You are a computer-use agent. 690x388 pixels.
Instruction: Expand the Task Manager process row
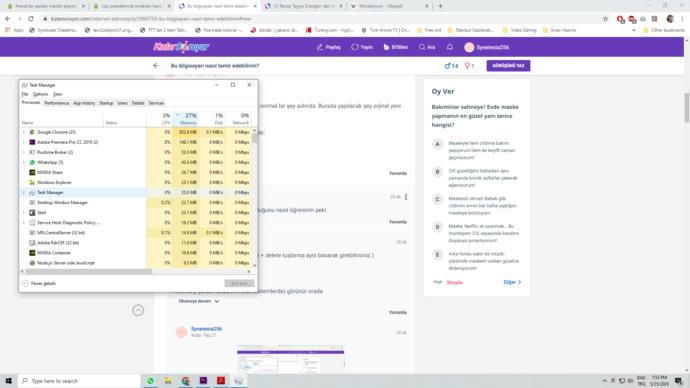(x=23, y=192)
